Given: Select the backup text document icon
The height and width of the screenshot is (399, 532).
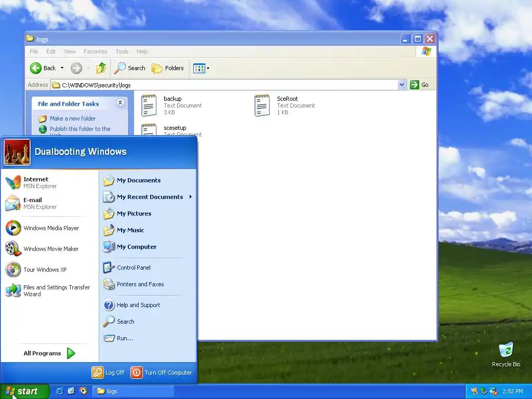Looking at the screenshot, I should tap(149, 105).
